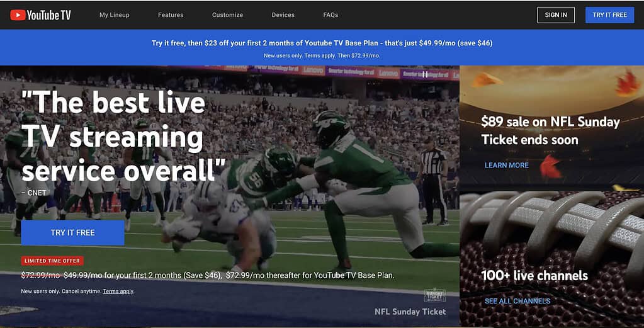Open the Devices navigation link
This screenshot has height=328, width=644.
(x=283, y=15)
